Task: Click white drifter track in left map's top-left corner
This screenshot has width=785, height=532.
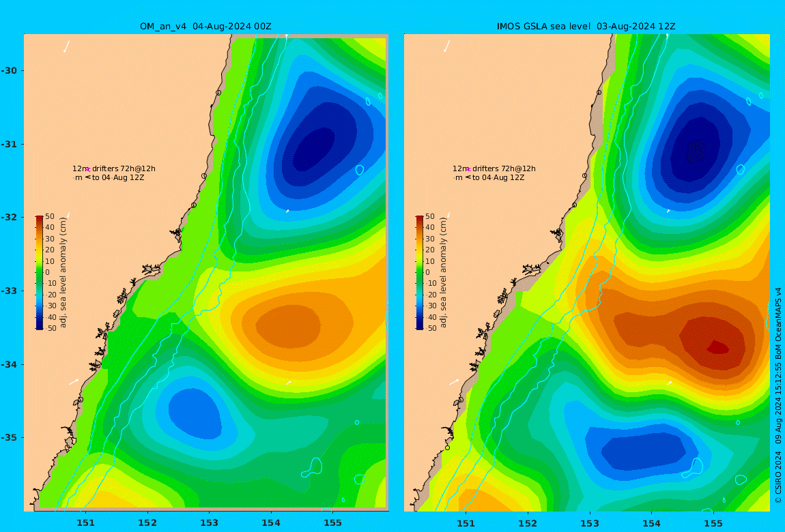Action: (x=66, y=46)
